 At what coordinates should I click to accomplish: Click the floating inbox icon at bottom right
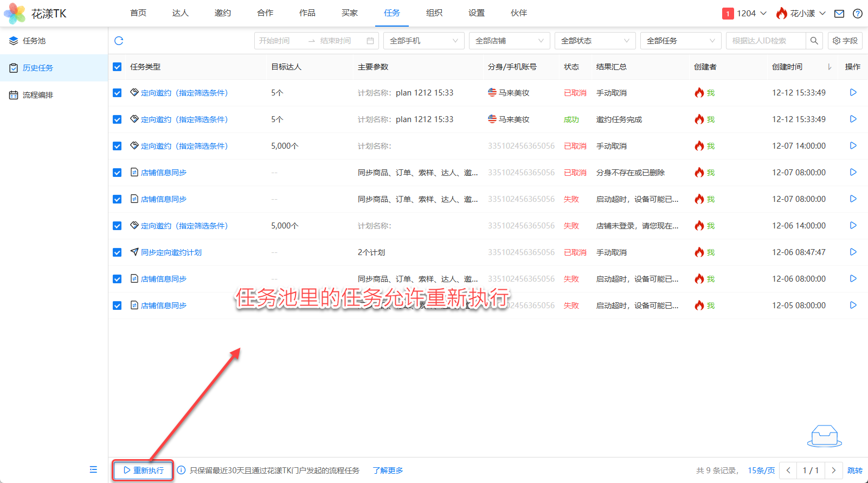824,435
